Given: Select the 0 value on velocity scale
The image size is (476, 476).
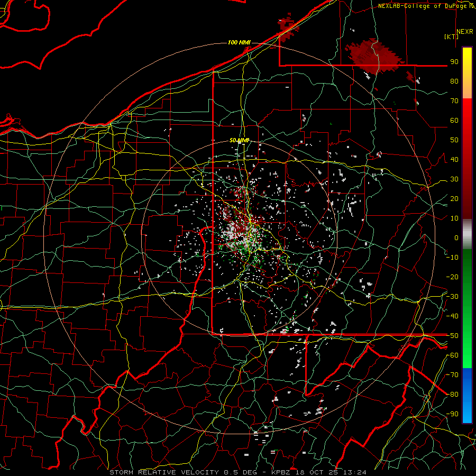Looking at the screenshot, I should pos(456,237).
